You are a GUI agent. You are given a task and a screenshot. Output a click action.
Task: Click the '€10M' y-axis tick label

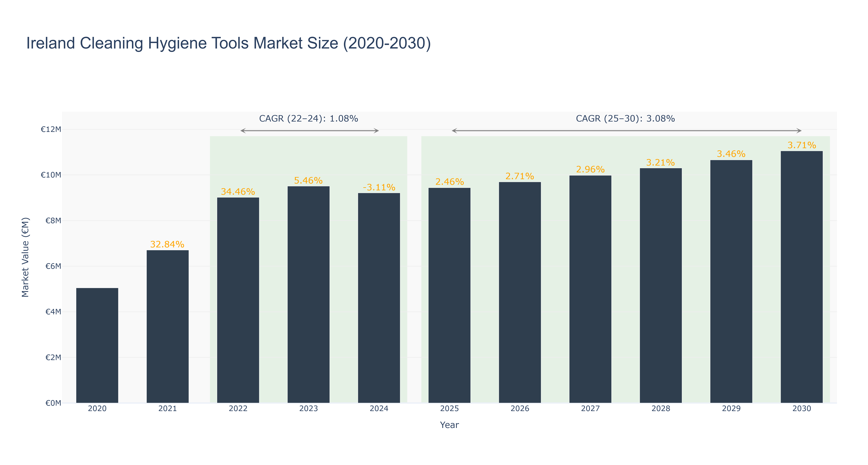[x=51, y=175]
